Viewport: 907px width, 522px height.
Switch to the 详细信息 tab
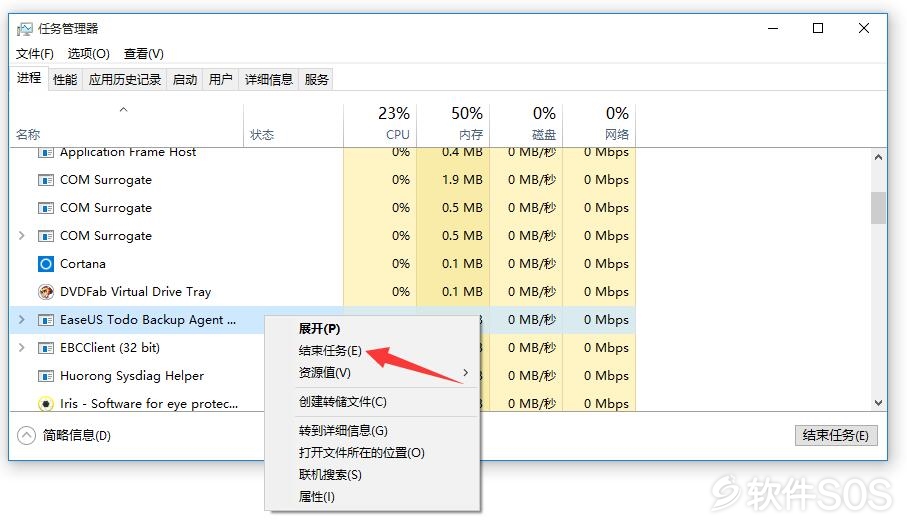pos(268,80)
